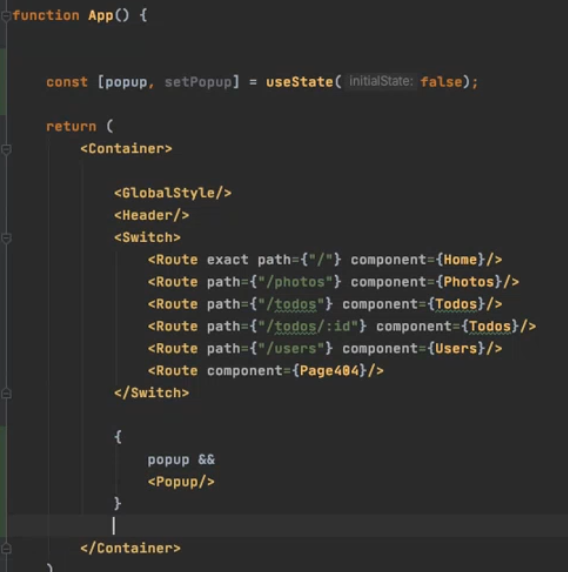Click the setPopup variable

click(198, 82)
